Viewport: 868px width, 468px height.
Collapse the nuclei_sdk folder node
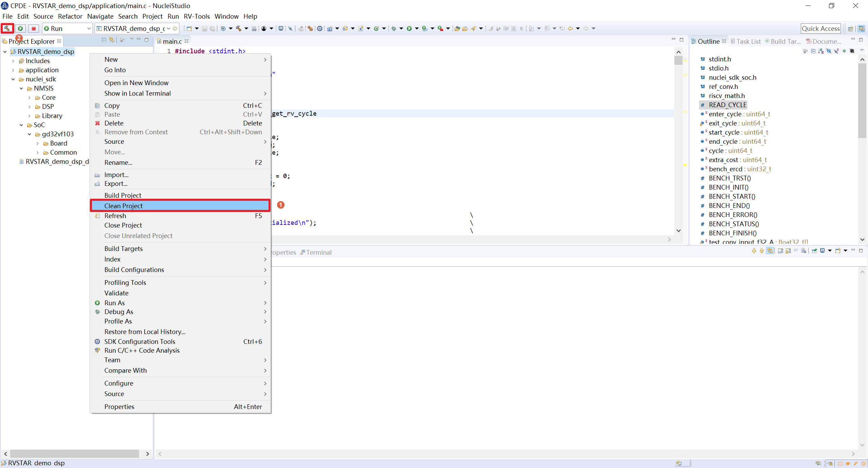point(13,79)
